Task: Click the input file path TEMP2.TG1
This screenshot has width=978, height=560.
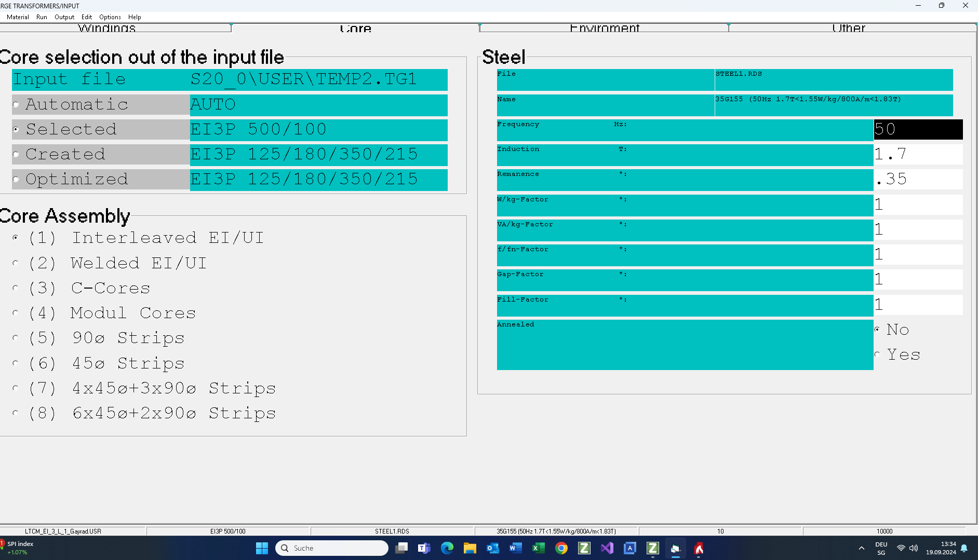Action: tap(318, 80)
